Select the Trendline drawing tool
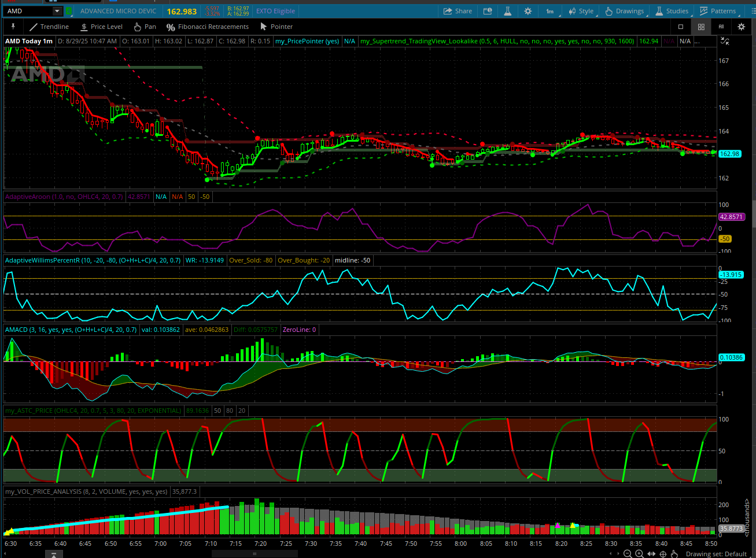 click(49, 27)
